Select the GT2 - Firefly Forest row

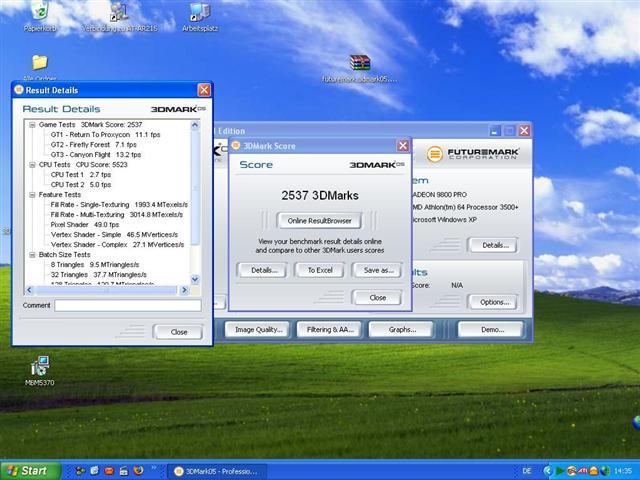point(93,145)
